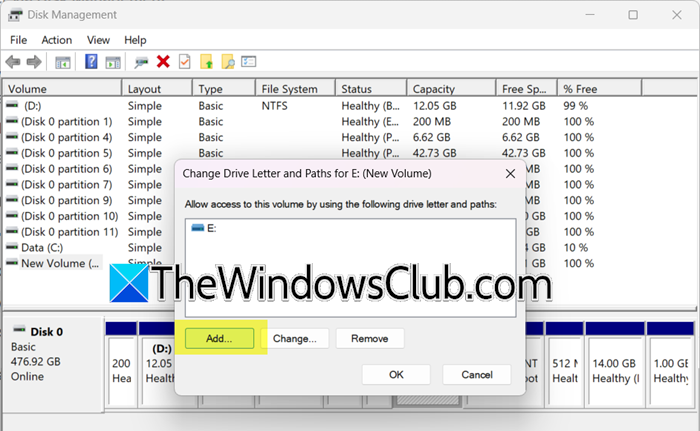This screenshot has height=431, width=700.
Task: Show/hide console tree toolbar icon
Action: click(x=62, y=62)
